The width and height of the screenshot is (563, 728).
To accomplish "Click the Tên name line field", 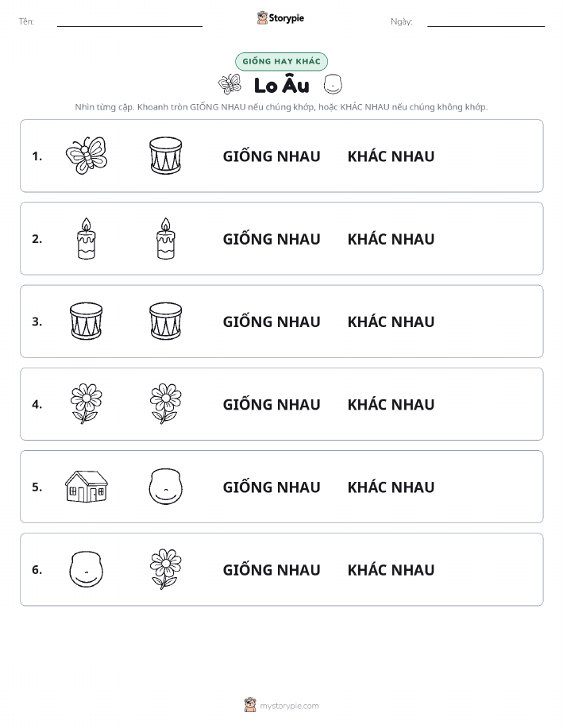I will coord(129,21).
